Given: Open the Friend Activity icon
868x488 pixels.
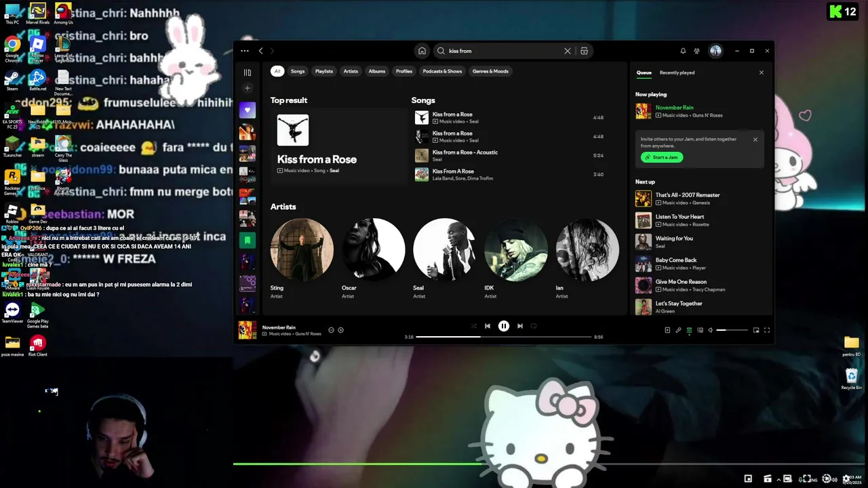Looking at the screenshot, I should [696, 51].
